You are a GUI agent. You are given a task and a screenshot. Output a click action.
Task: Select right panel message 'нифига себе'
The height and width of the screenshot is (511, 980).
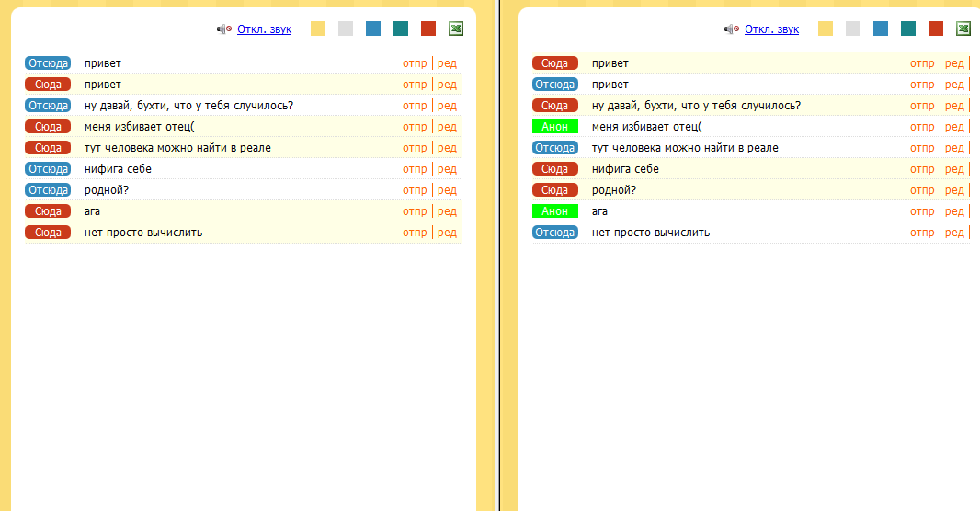pos(625,169)
